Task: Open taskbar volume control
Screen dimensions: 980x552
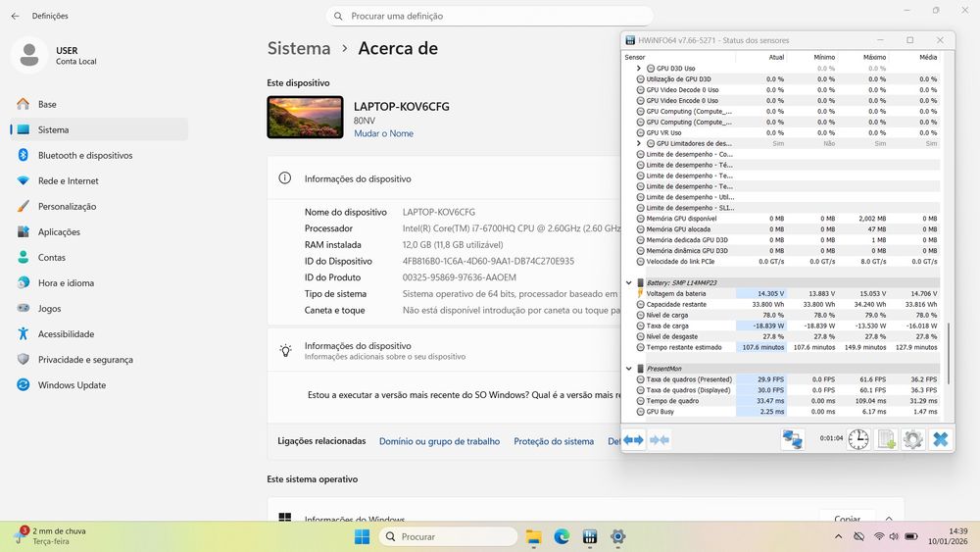Action: [894, 536]
